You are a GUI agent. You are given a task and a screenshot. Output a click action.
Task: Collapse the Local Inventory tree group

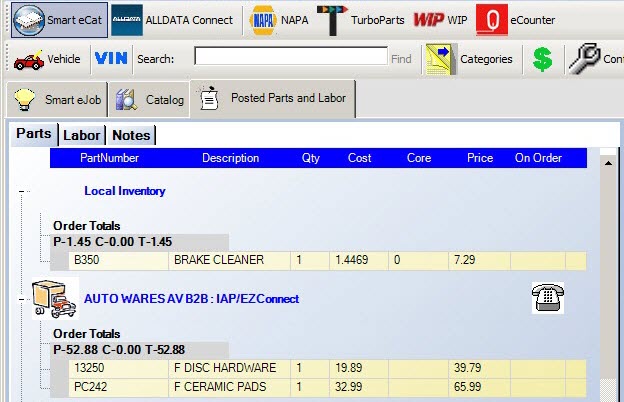click(22, 190)
